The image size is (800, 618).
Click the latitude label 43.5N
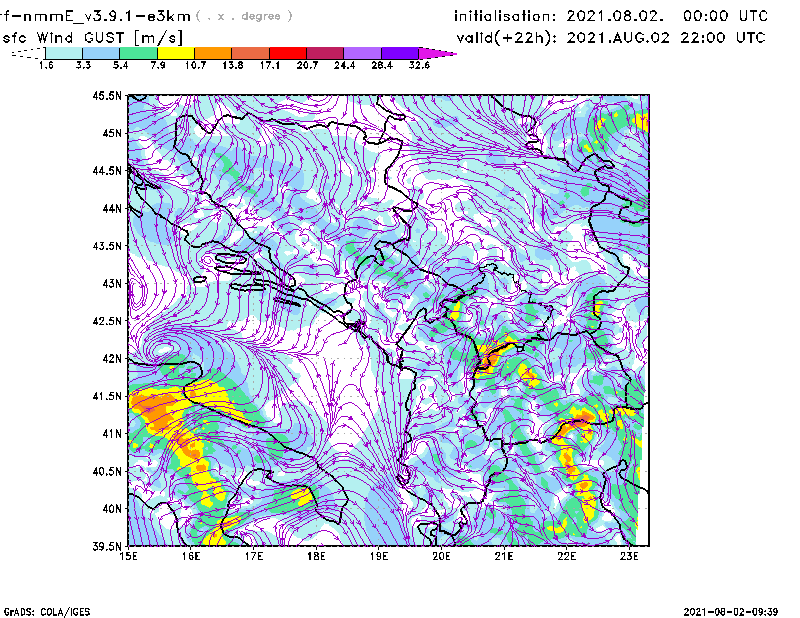click(107, 246)
